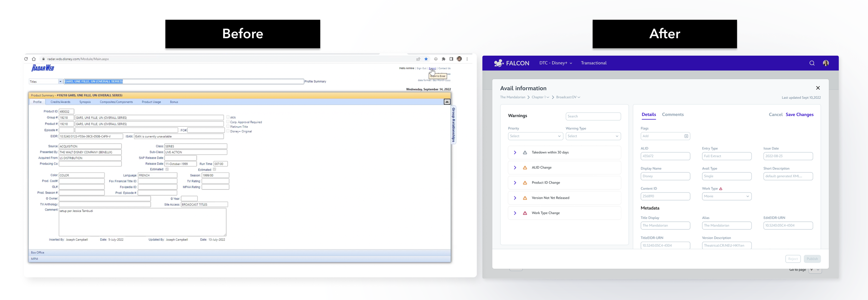Expand the Takedown within 30 days warning
The height and width of the screenshot is (300, 868).
515,153
